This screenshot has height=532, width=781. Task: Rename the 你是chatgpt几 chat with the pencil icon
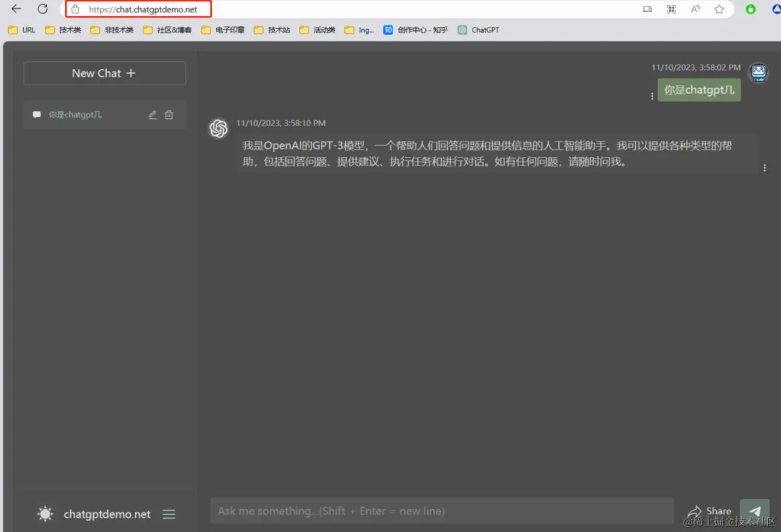click(x=152, y=115)
